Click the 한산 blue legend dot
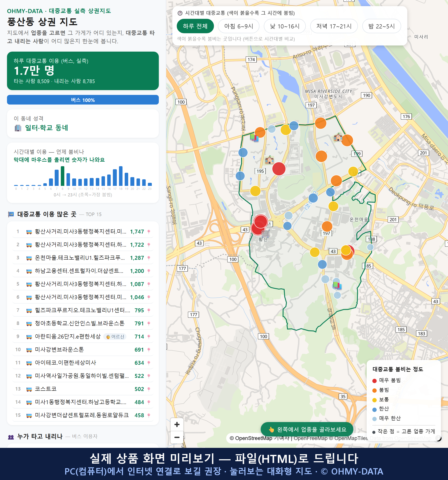 tap(374, 410)
